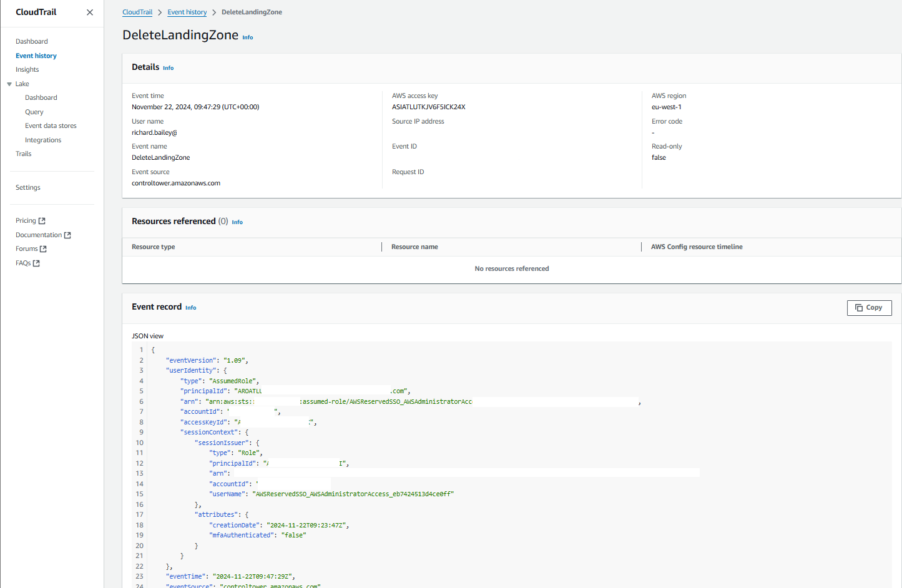Click the JSON view label
Screen dimensions: 902x588
click(147, 336)
